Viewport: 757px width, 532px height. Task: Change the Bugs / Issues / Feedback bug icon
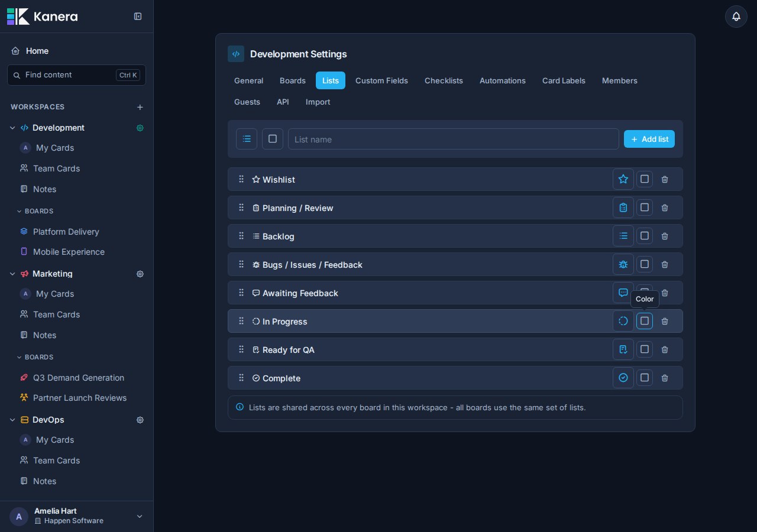pyautogui.click(x=623, y=264)
